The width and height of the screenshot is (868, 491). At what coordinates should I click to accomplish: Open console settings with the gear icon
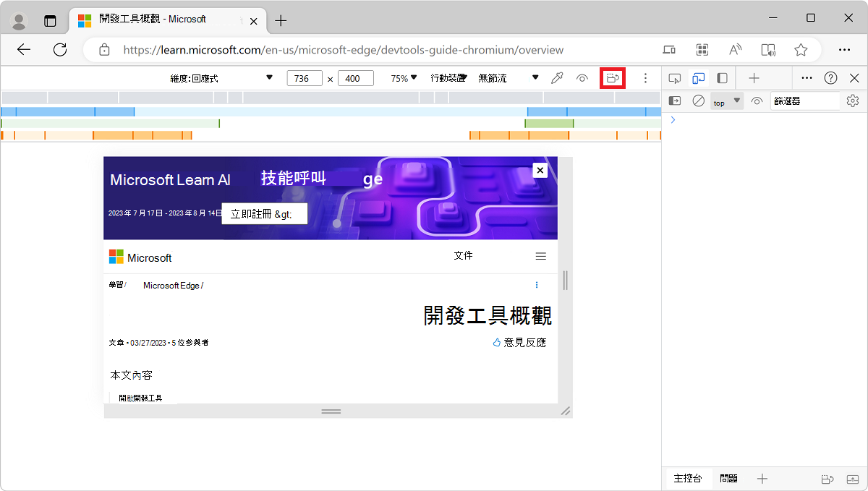(852, 101)
